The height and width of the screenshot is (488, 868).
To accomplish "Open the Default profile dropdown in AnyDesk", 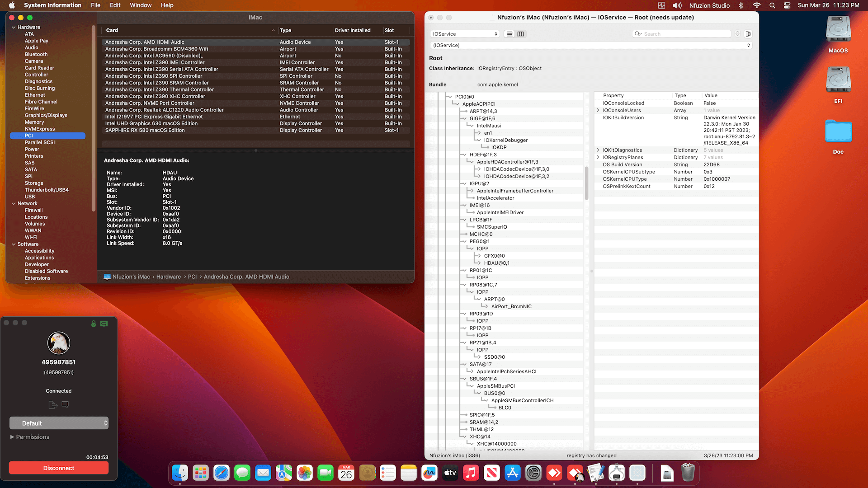I will click(x=59, y=423).
